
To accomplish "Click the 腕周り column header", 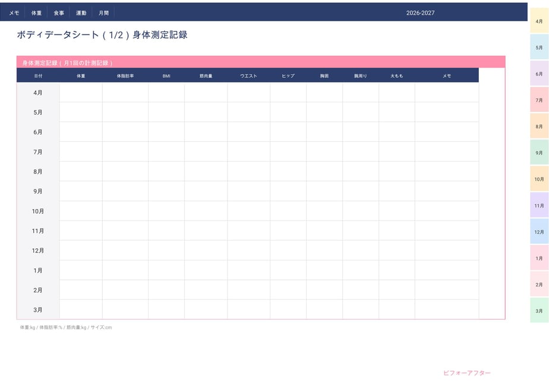I will [360, 75].
